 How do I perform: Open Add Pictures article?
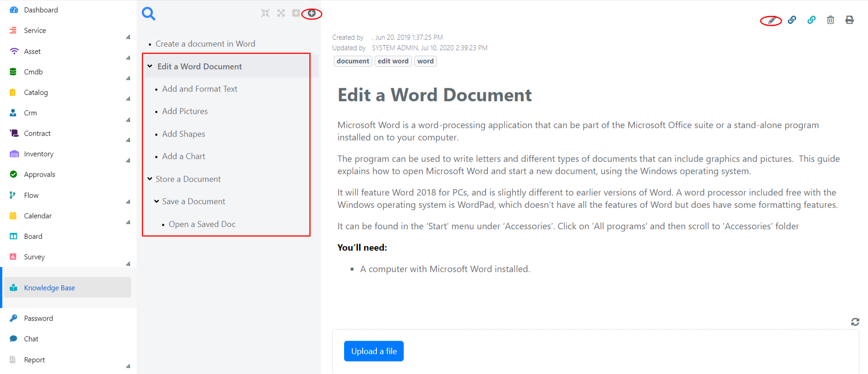pos(185,111)
